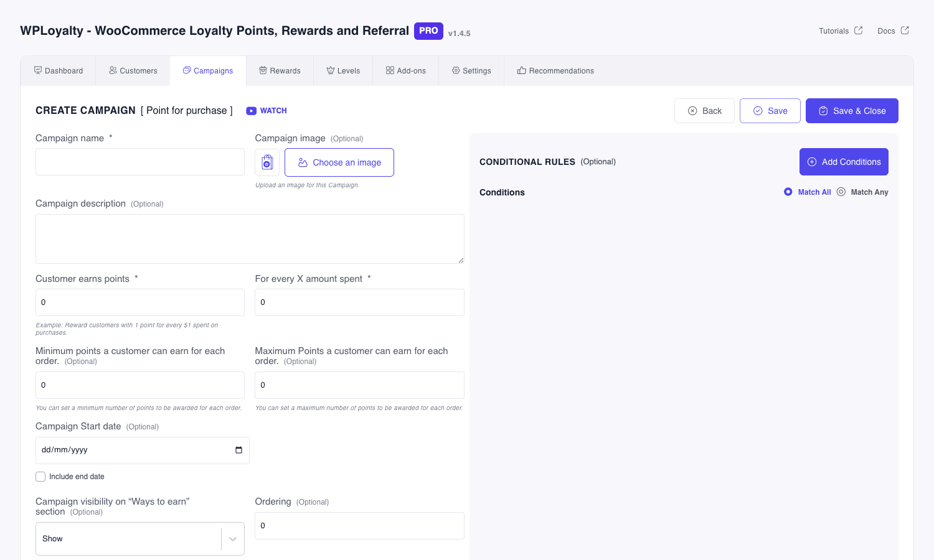Click the Save & Close button

pyautogui.click(x=852, y=111)
